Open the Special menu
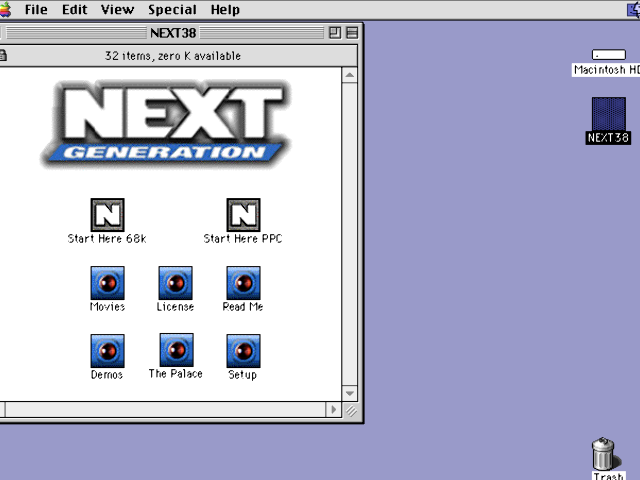This screenshot has height=480, width=640. pos(172,9)
